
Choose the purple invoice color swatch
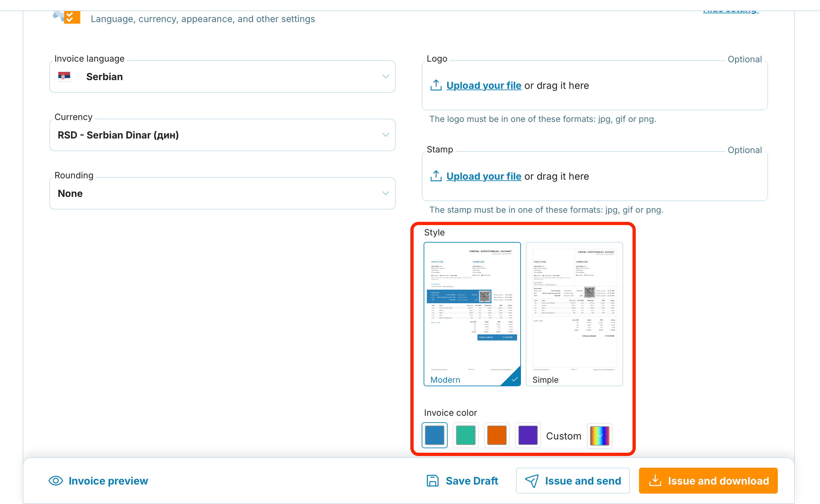pyautogui.click(x=528, y=435)
